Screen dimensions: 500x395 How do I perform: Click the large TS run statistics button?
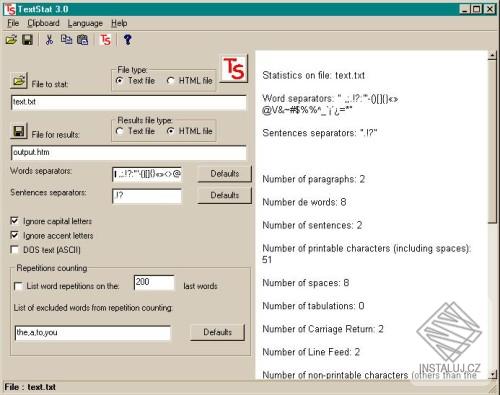[x=234, y=69]
